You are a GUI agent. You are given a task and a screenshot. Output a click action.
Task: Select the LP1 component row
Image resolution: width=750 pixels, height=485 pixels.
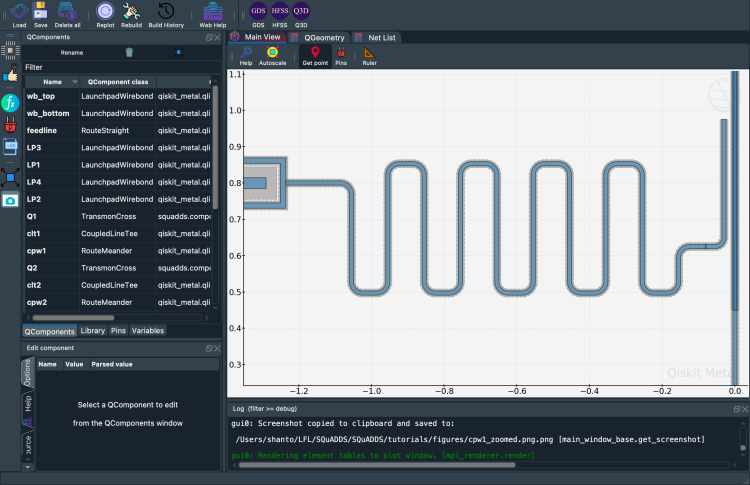[118, 165]
